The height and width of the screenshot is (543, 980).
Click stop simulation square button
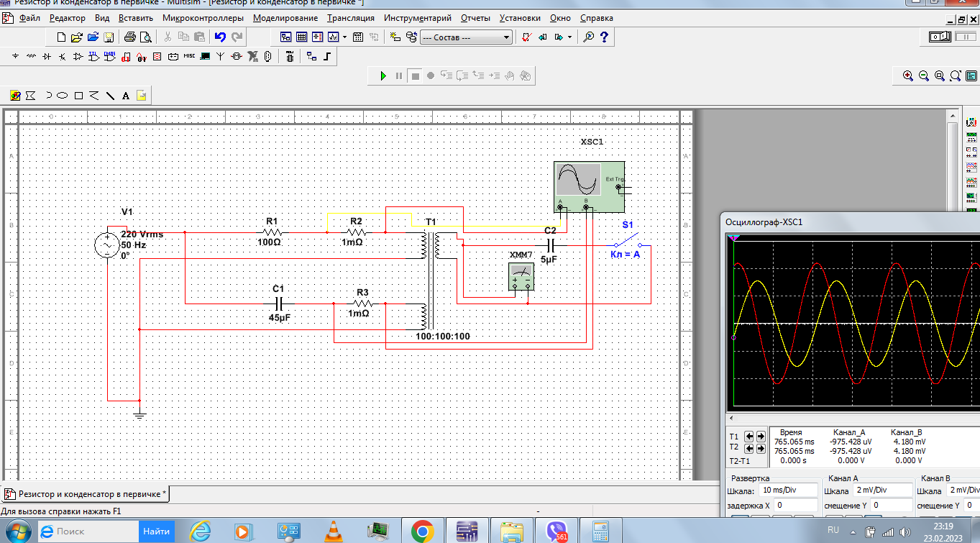coord(415,76)
